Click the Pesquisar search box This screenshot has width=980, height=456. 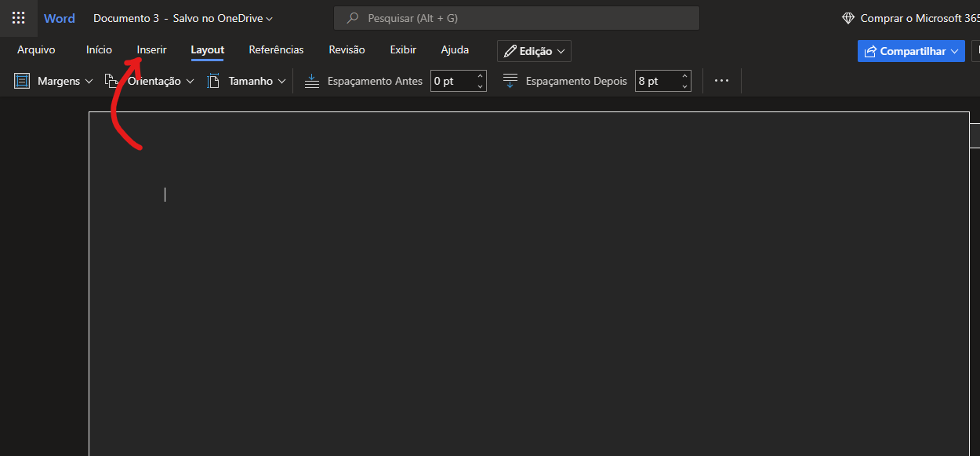coord(517,18)
